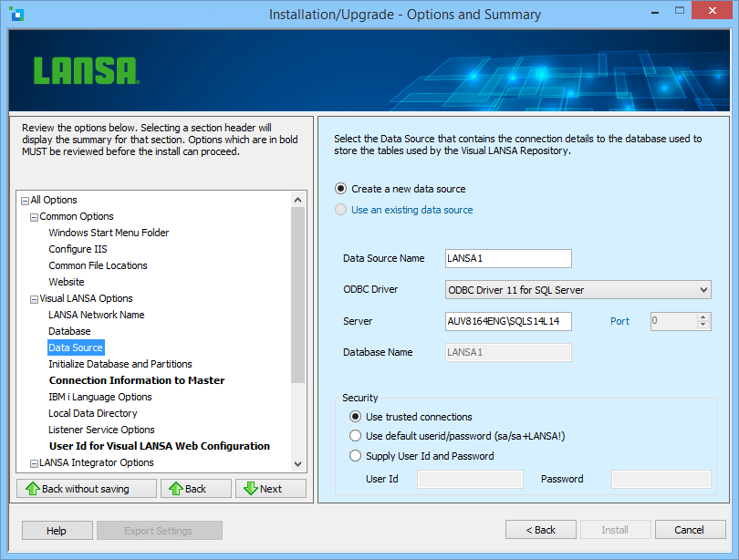Decrease the Port value with down arrow
This screenshot has height=560, width=739.
(703, 325)
